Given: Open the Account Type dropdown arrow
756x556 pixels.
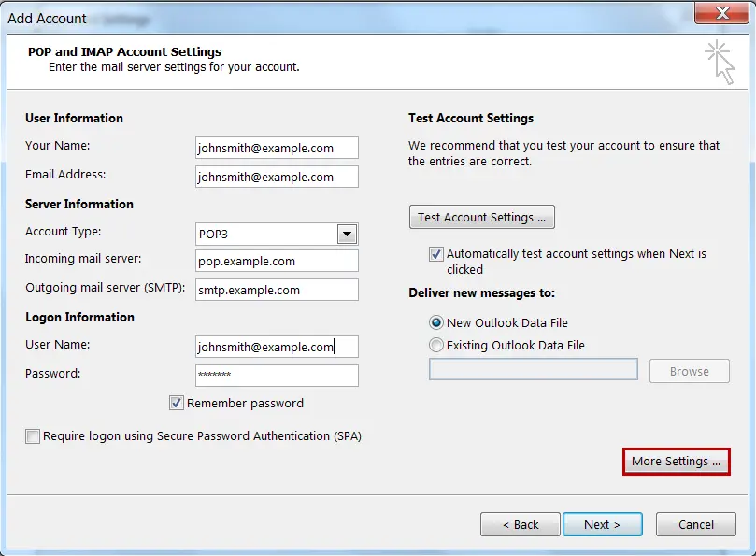Looking at the screenshot, I should click(x=347, y=234).
